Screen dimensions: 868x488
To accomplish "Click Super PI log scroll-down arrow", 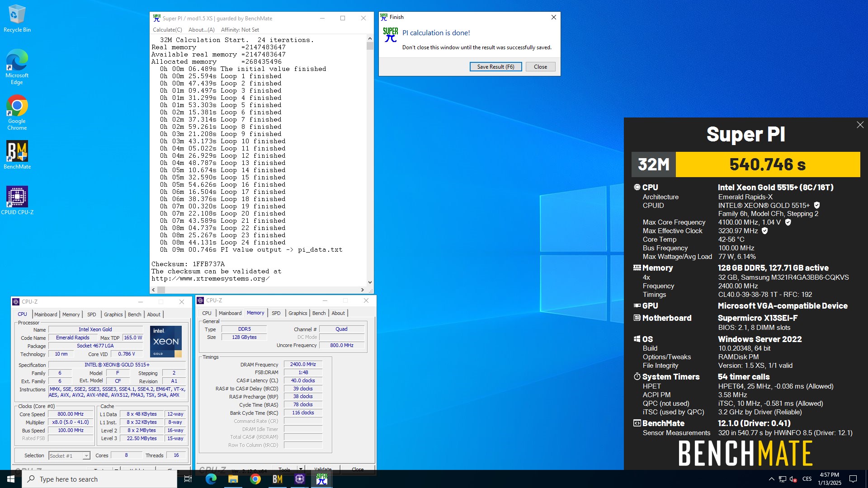I will click(x=370, y=282).
